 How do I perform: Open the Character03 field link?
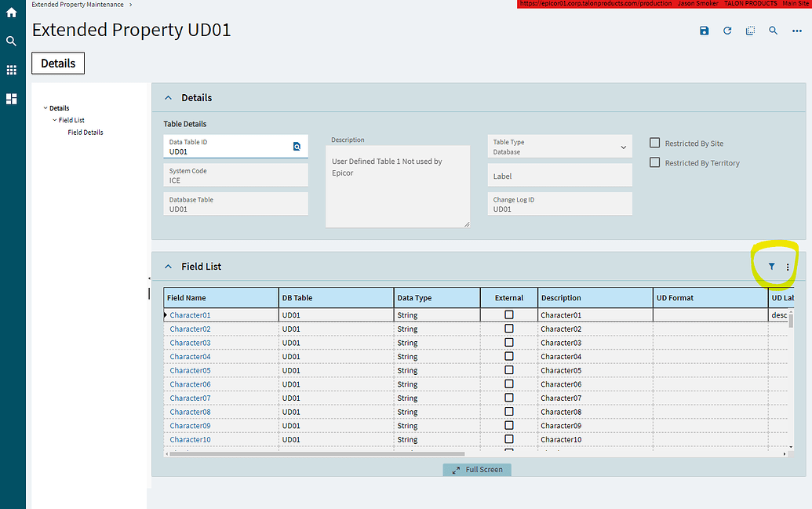pos(190,342)
